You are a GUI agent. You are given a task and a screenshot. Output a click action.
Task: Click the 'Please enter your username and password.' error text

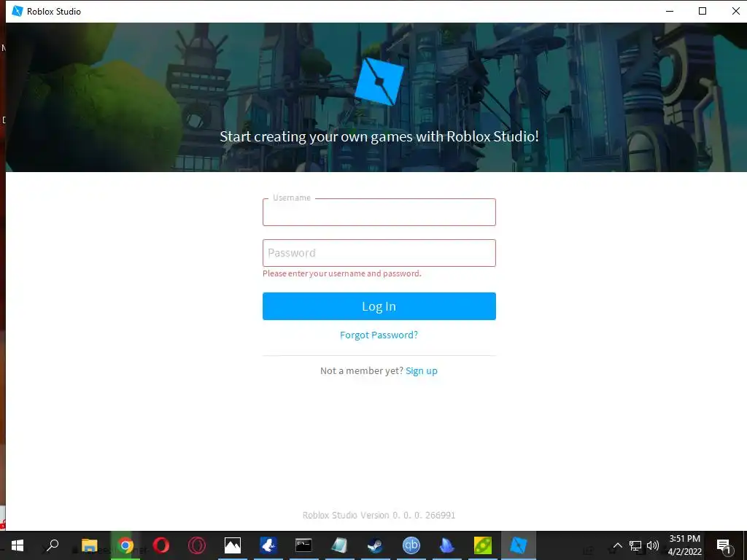tap(342, 273)
